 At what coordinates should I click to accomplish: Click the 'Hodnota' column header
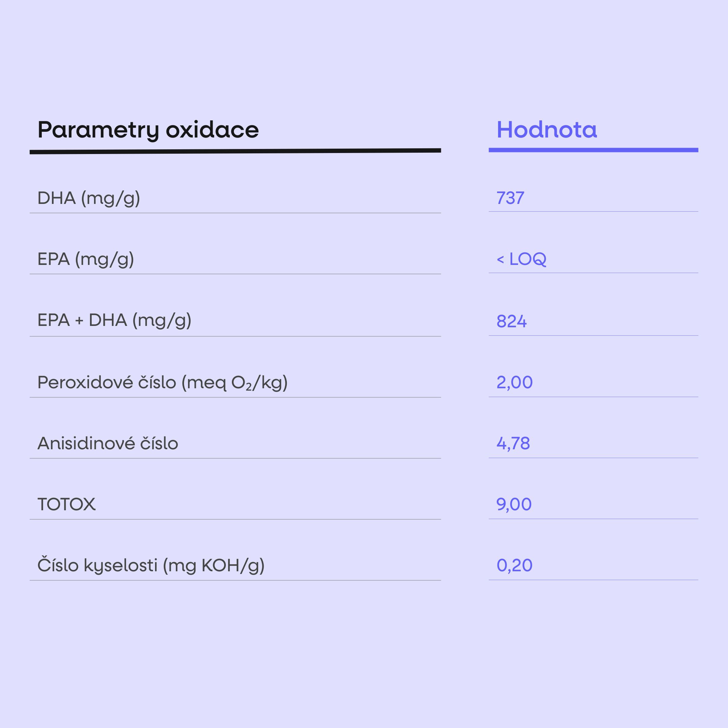(547, 130)
